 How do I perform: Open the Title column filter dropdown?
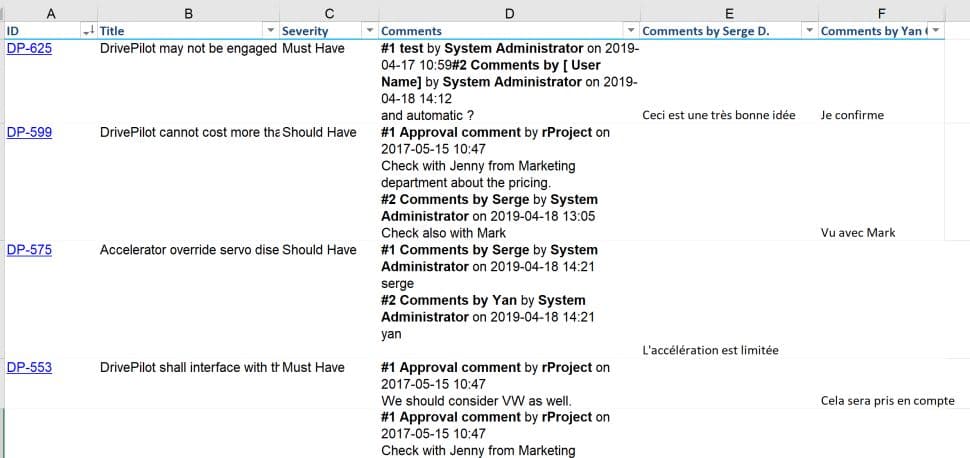(x=270, y=32)
